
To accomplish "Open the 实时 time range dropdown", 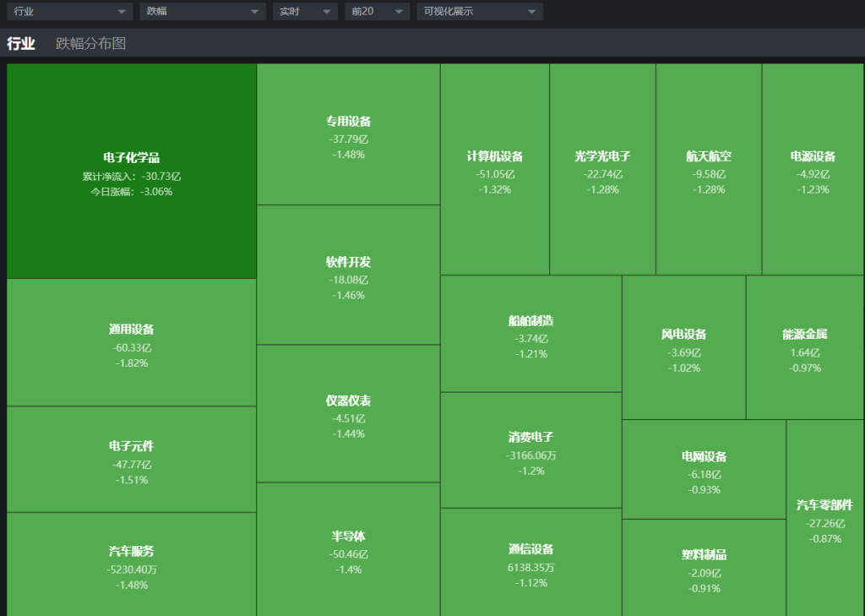I will click(303, 12).
